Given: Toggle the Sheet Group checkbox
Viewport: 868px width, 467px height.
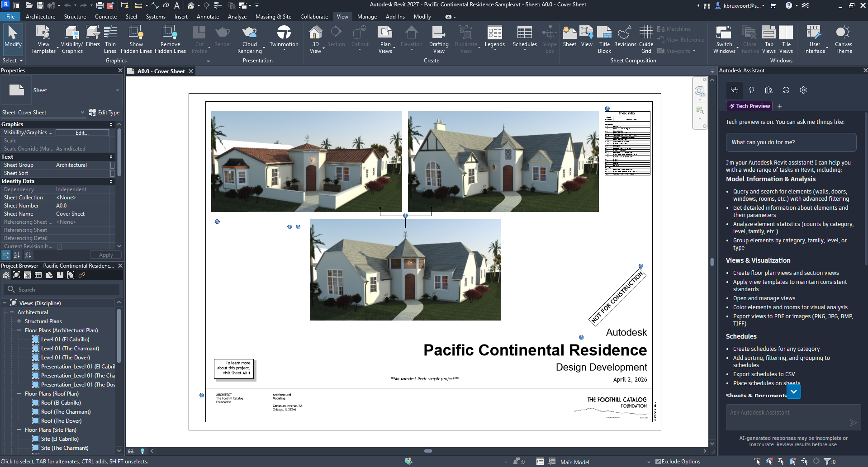Looking at the screenshot, I should pos(113,165).
